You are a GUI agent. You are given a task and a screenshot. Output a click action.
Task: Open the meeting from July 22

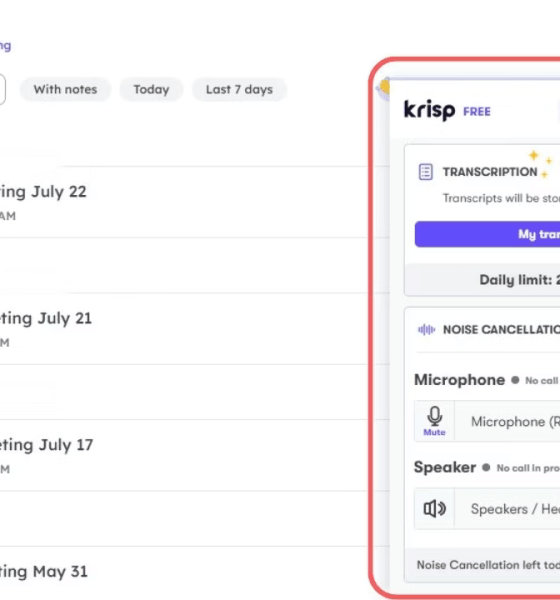(x=184, y=202)
